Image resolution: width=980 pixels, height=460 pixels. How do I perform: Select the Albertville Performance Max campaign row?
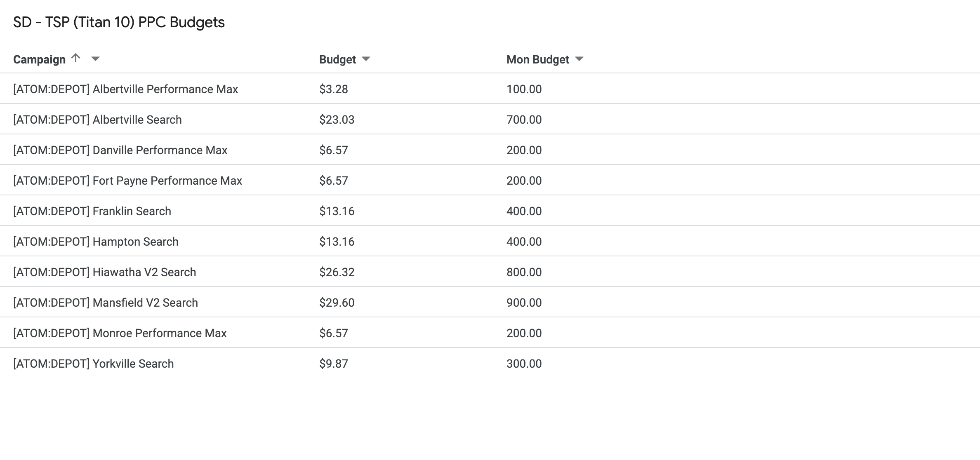tap(125, 89)
